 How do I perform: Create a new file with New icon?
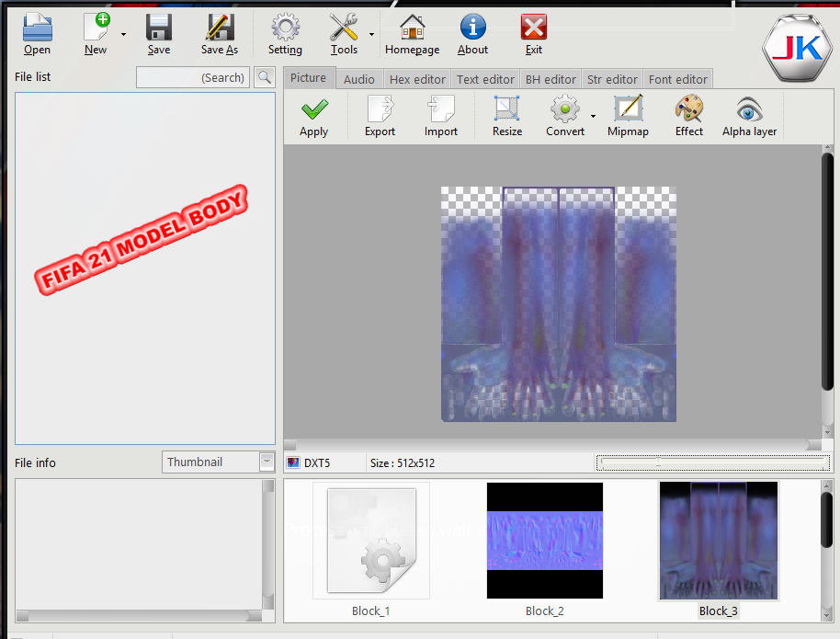[96, 27]
